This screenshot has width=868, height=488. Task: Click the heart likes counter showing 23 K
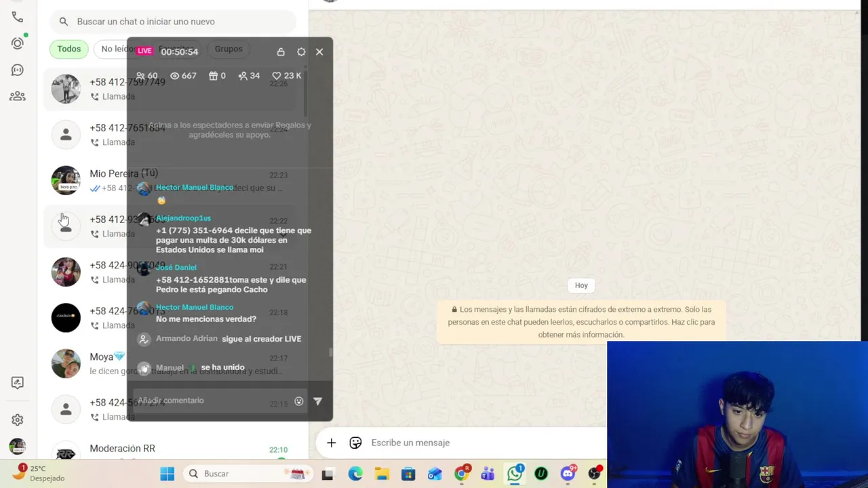tap(286, 76)
